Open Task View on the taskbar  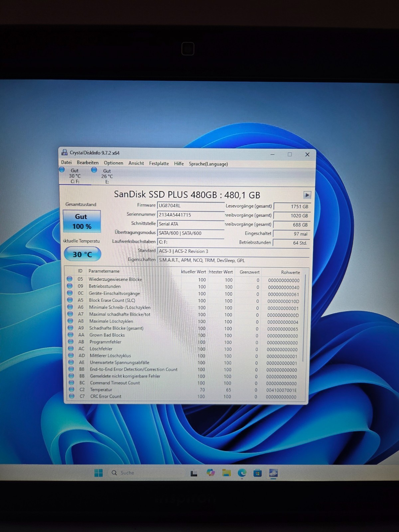[194, 473]
